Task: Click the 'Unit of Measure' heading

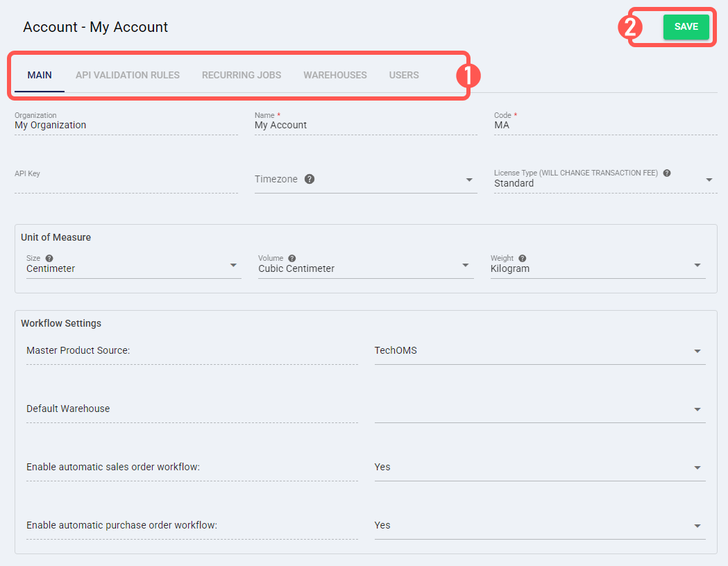Action: 56,237
